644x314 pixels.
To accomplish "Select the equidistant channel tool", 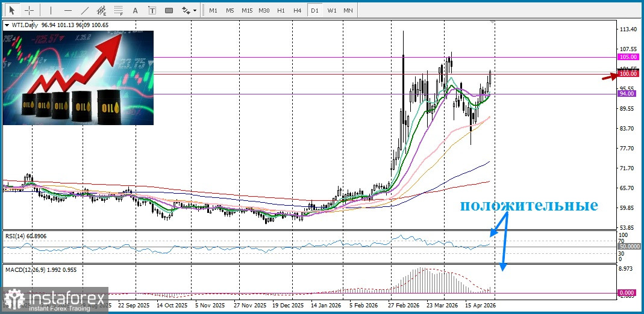I will [102, 10].
